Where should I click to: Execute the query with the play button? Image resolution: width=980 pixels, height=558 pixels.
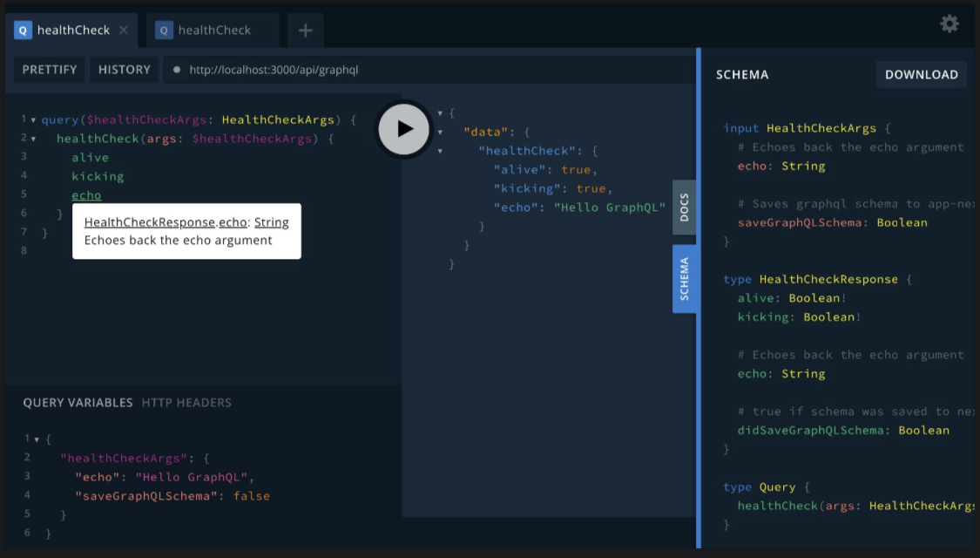403,128
